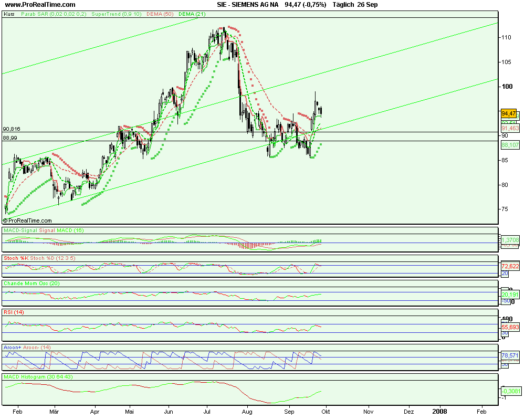This screenshot has height=420, width=525.
Task: Click the Mär month label on time axis
Action: click(54, 412)
